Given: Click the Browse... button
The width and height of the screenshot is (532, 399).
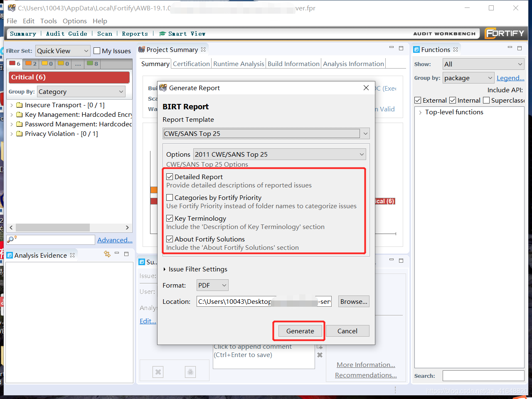Looking at the screenshot, I should tap(354, 301).
